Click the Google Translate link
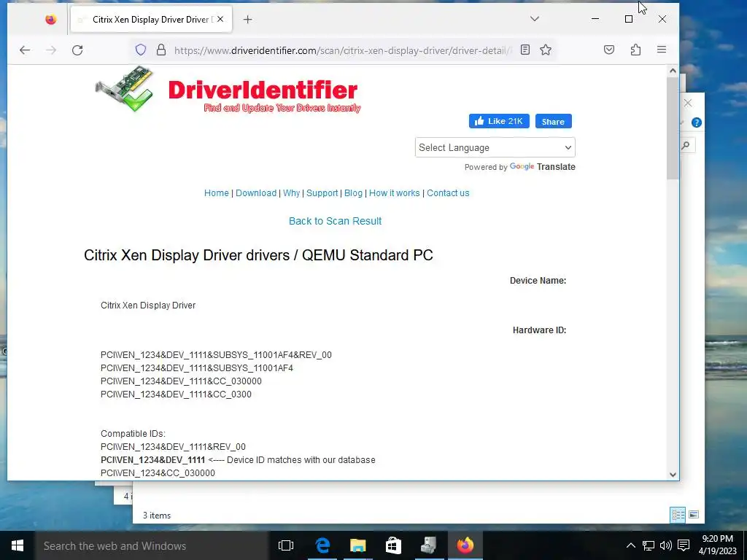747x560 pixels. point(542,167)
